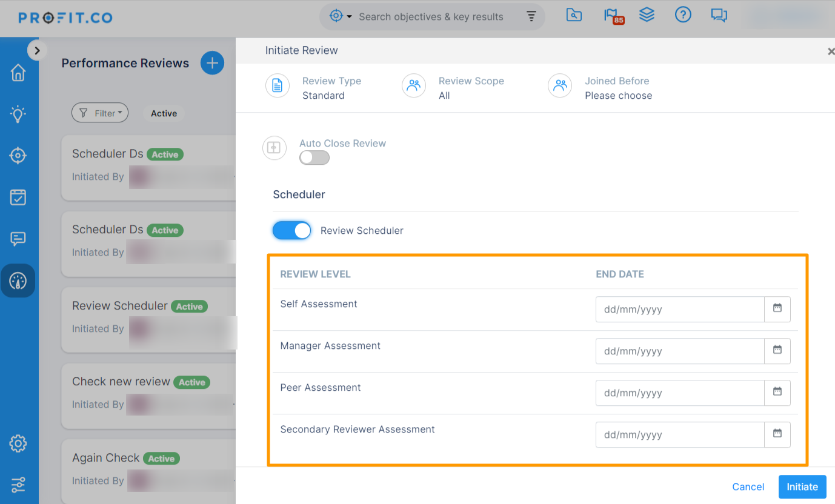The width and height of the screenshot is (835, 504).
Task: Click the notifications flag icon with 85 badge
Action: [x=611, y=16]
